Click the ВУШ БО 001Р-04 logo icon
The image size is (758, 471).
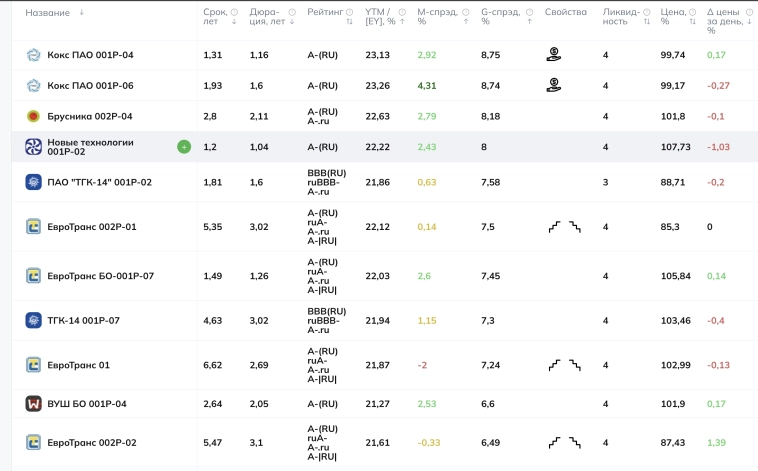click(x=33, y=404)
